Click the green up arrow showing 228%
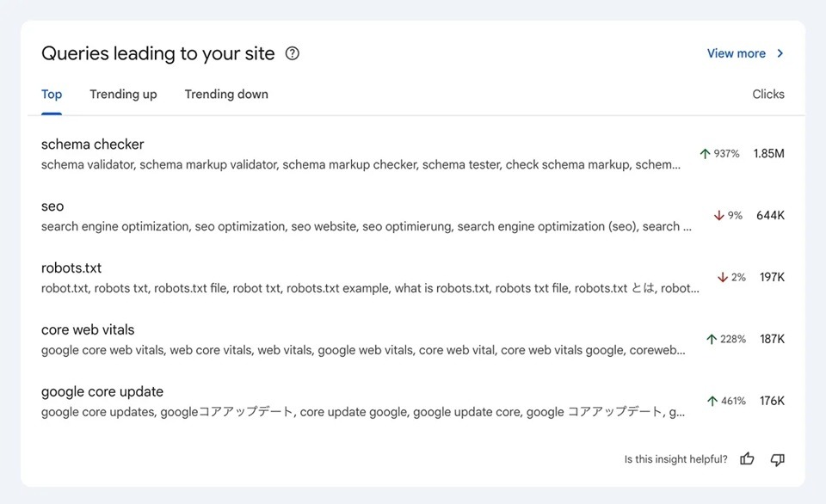Viewport: 826px width, 504px height. tap(712, 340)
